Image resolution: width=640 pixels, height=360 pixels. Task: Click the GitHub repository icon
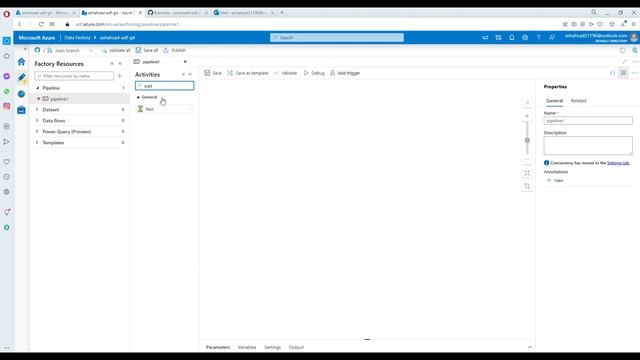tap(38, 50)
